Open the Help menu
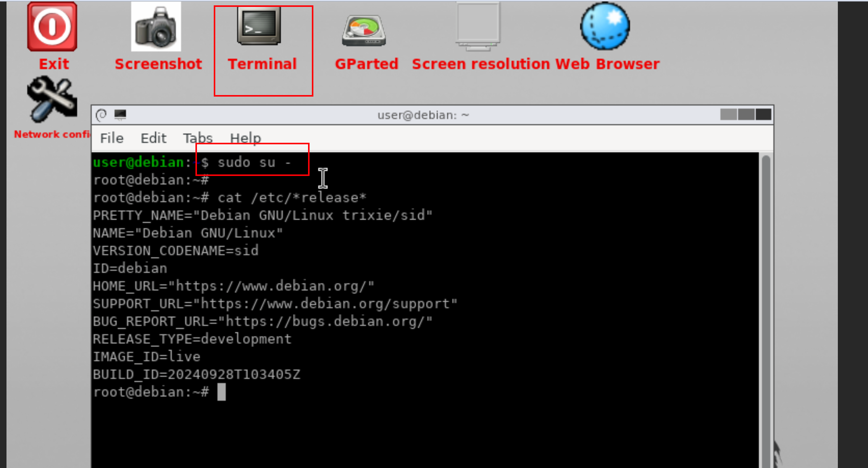The image size is (868, 468). click(x=245, y=138)
